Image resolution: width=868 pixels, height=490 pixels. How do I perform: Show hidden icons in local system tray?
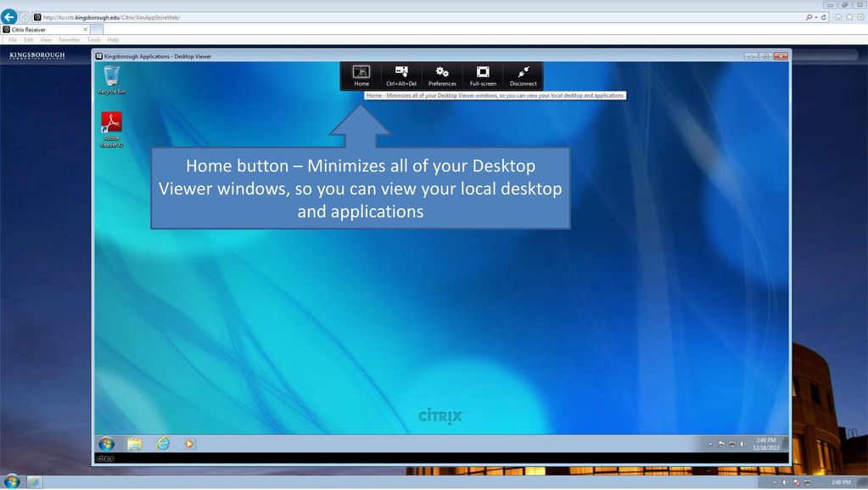pos(775,483)
